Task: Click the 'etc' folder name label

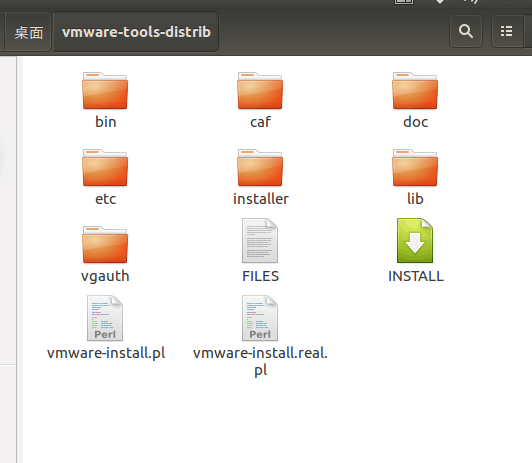Action: pos(106,199)
